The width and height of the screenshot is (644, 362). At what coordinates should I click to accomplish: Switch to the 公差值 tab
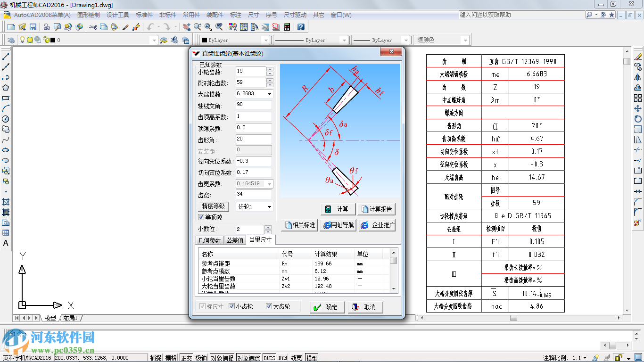235,240
